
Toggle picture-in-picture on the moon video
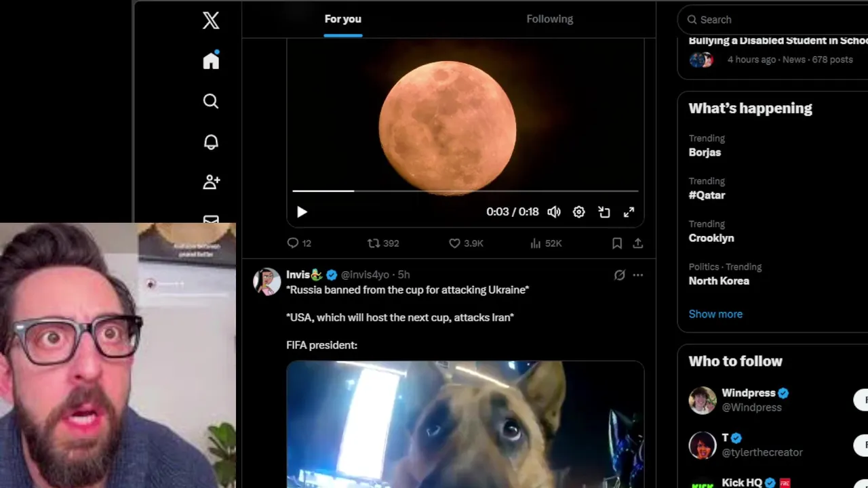click(x=604, y=212)
